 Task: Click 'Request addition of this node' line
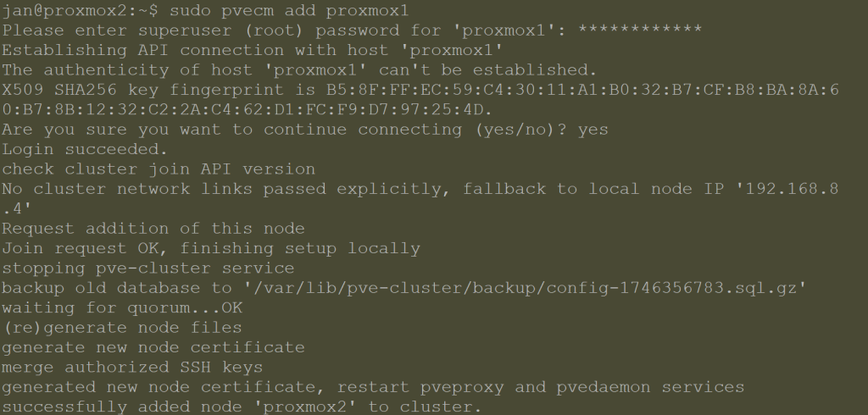153,229
